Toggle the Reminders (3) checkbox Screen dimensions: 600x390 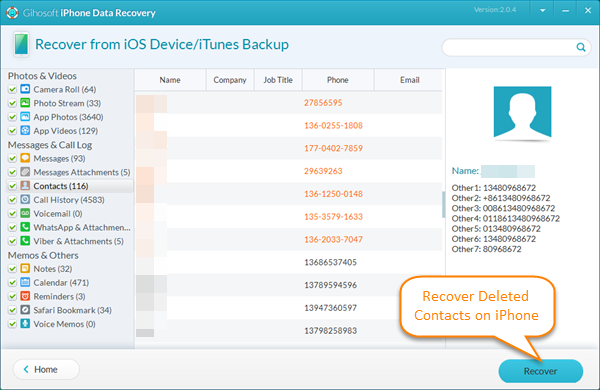(x=12, y=296)
